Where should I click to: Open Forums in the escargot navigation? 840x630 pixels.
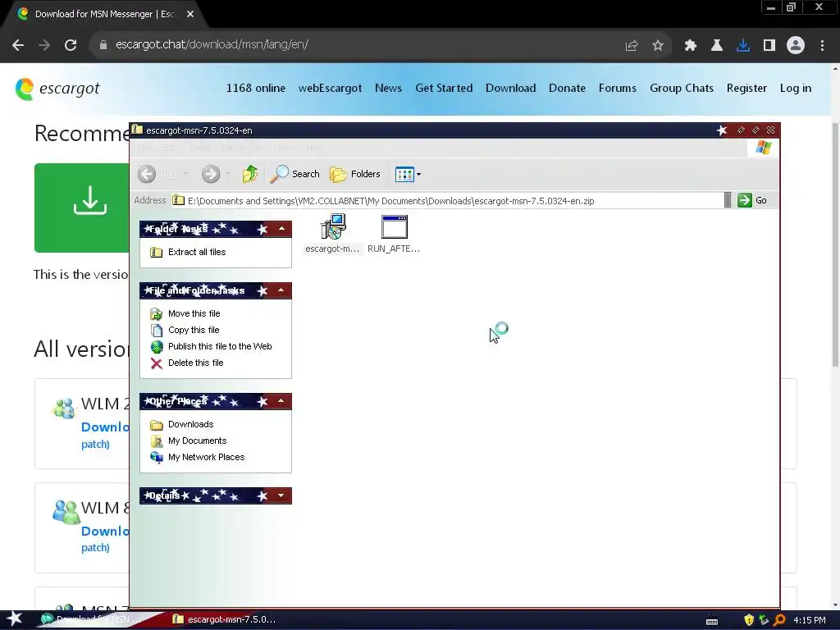coord(618,89)
